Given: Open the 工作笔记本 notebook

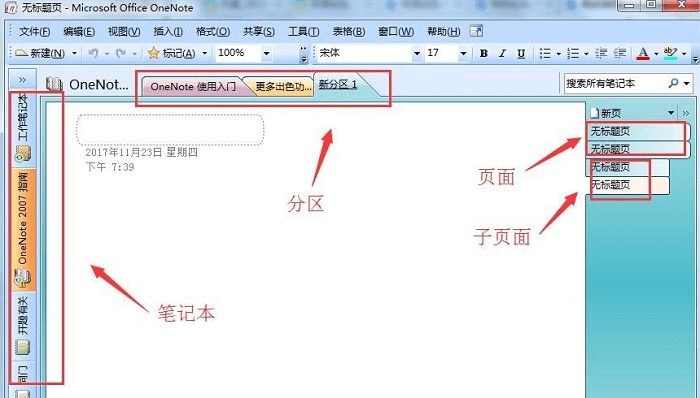Looking at the screenshot, I should [x=23, y=128].
